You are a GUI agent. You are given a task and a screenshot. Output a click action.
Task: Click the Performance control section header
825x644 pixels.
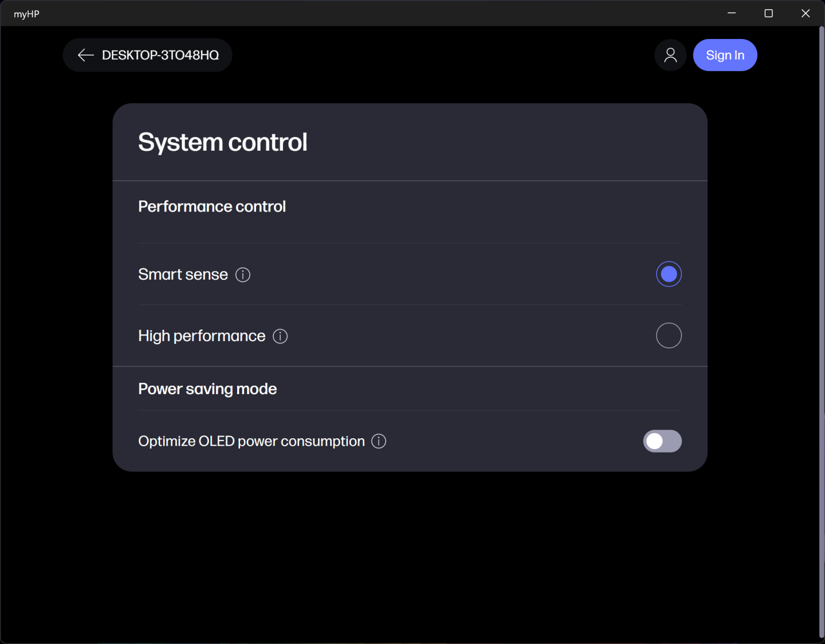click(212, 206)
